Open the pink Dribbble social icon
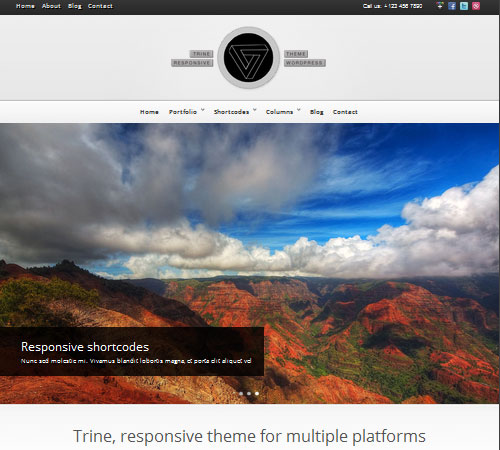The width and height of the screenshot is (500, 450). point(476,6)
